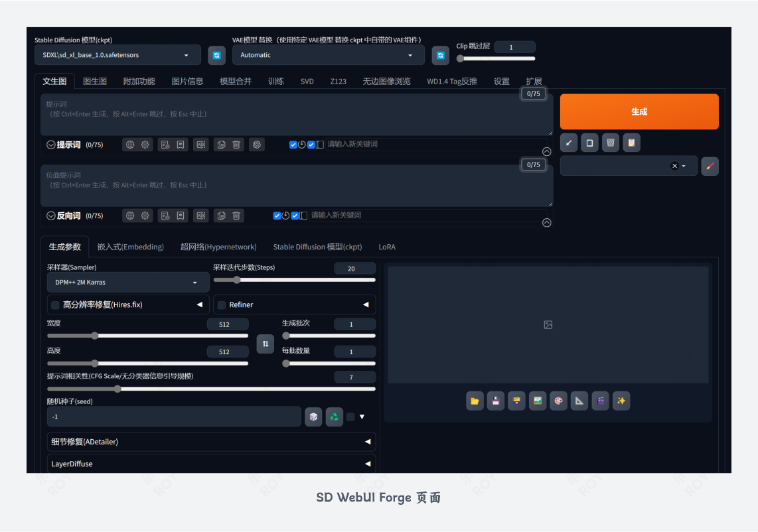This screenshot has width=758, height=532.
Task: Click the refresh icon next to checkpoint model
Action: tap(217, 55)
